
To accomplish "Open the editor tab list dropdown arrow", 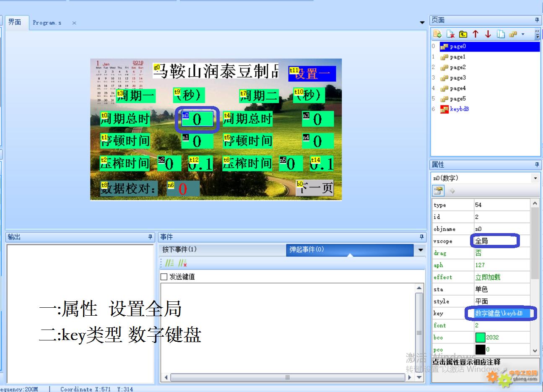I will coord(422,23).
